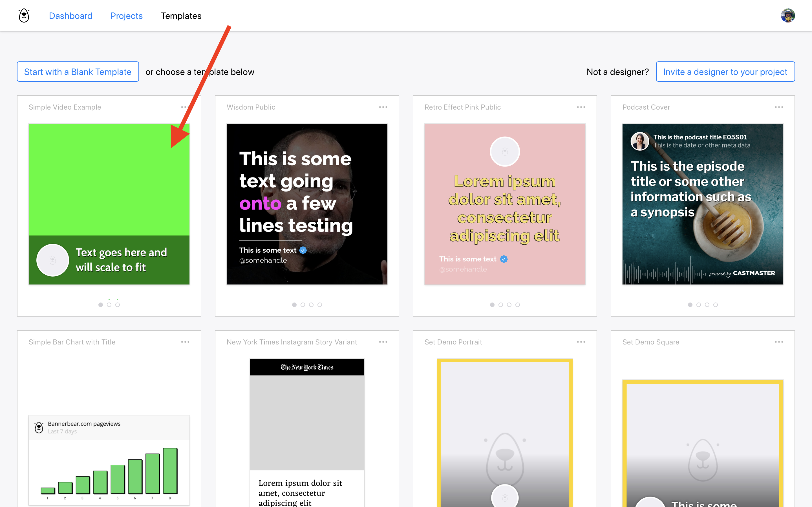Open three-dot menu on Podcast Cover card
Image resolution: width=812 pixels, height=507 pixels.
click(x=779, y=107)
